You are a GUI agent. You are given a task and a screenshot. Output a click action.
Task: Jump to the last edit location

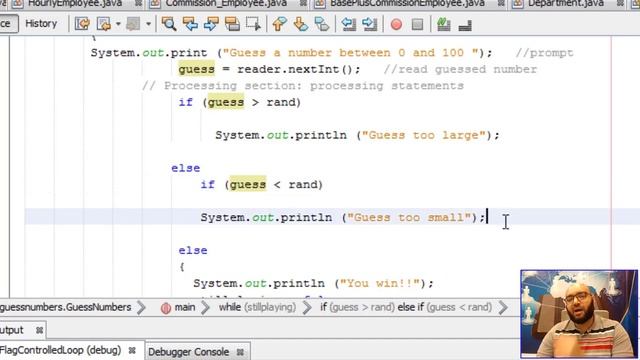[x=82, y=24]
